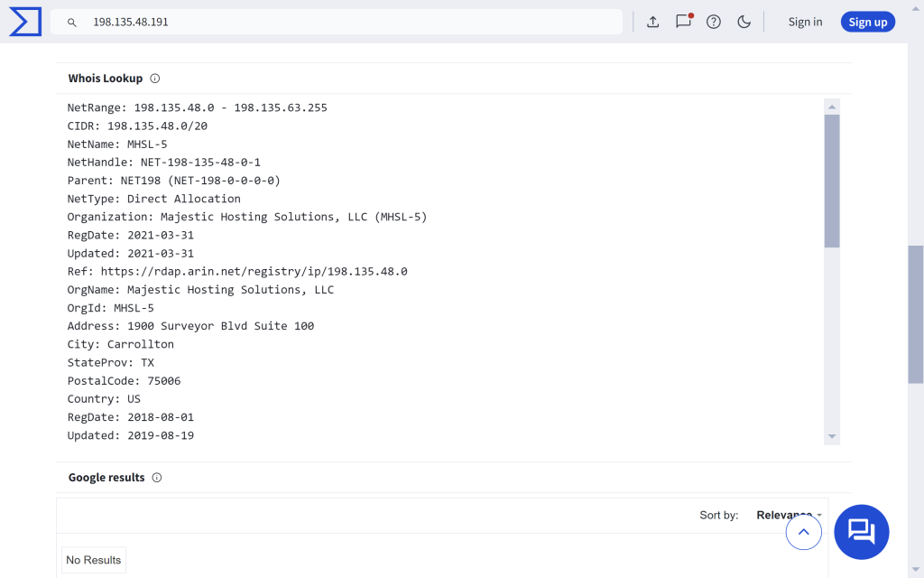The width and height of the screenshot is (924, 578).
Task: Open the chat support bubble
Action: tap(861, 531)
